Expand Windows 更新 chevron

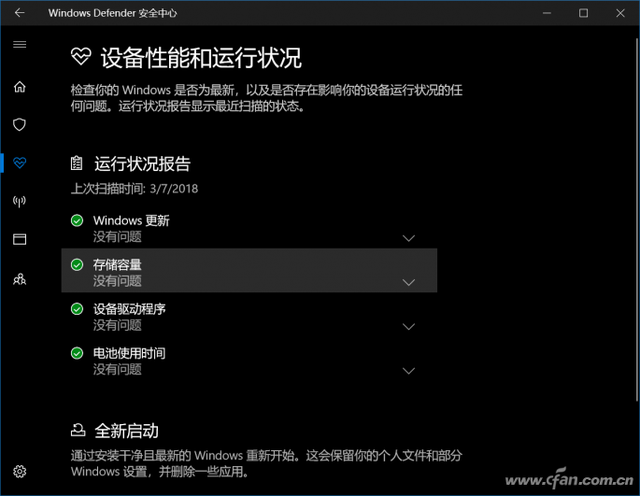409,238
